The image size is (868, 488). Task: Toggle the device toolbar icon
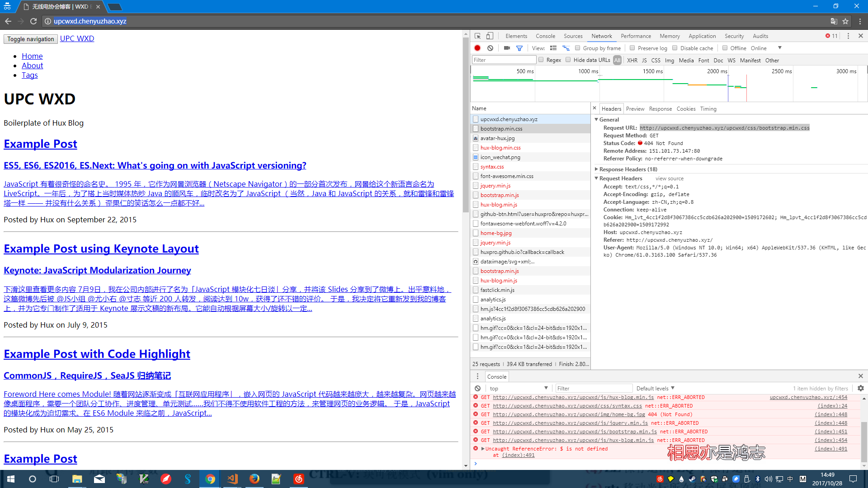[490, 36]
